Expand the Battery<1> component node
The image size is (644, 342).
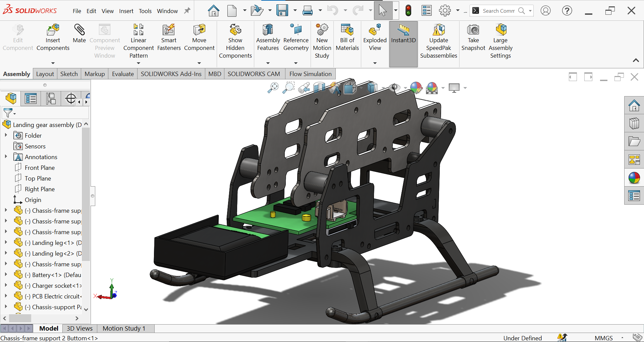pyautogui.click(x=6, y=275)
